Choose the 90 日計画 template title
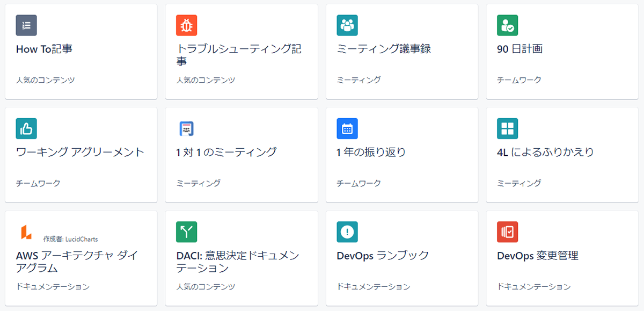The image size is (644, 311). pos(520,49)
